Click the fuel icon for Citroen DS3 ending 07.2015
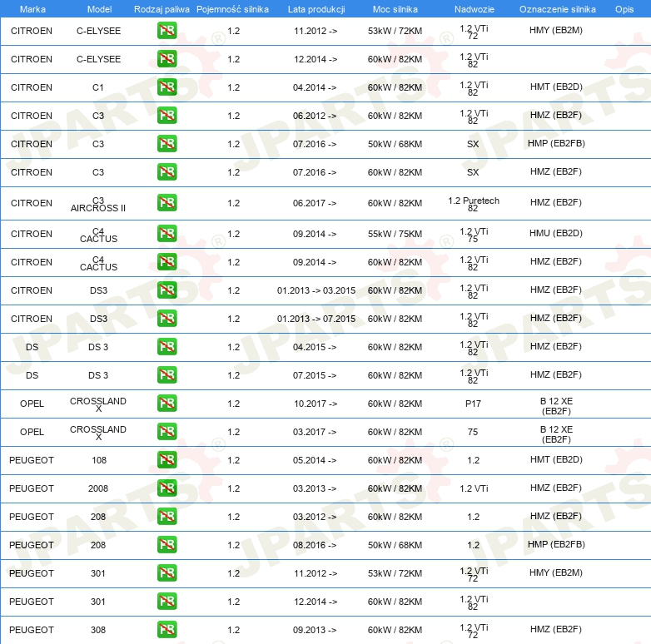 (166, 319)
